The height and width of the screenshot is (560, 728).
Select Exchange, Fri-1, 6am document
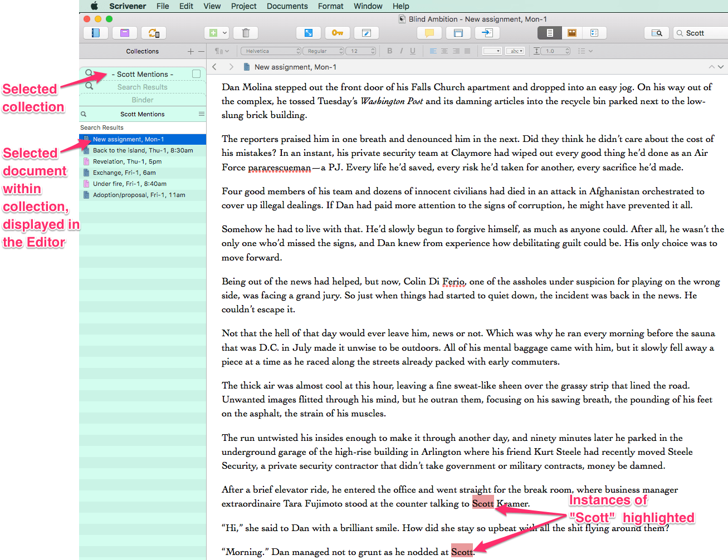143,173
